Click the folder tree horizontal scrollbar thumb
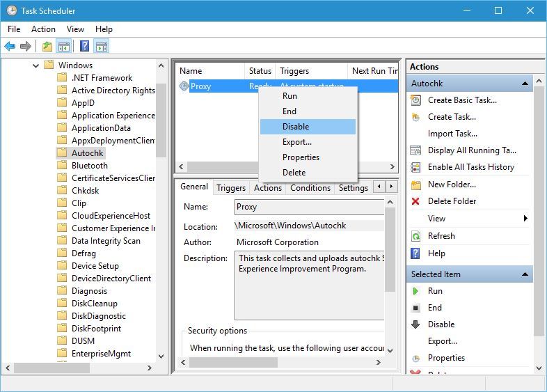Viewport: 547px width, 392px height. [51, 368]
